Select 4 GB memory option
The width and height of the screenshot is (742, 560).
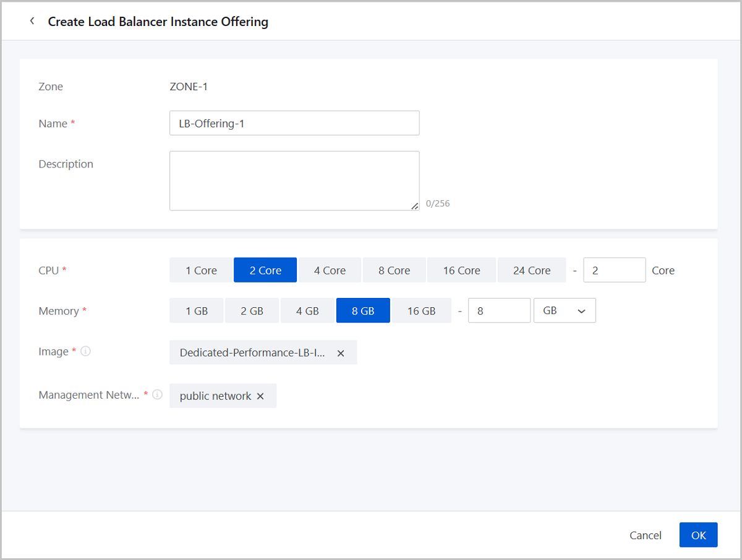point(307,311)
